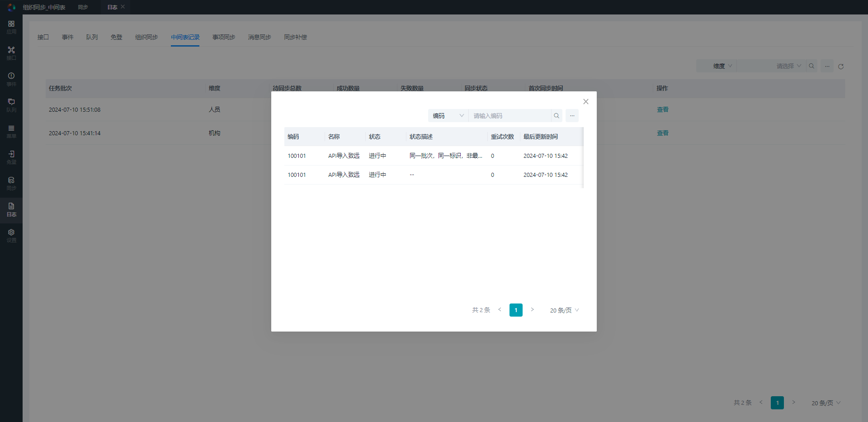
Task: Select the 日志 icon in the sidebar
Action: pos(11,209)
